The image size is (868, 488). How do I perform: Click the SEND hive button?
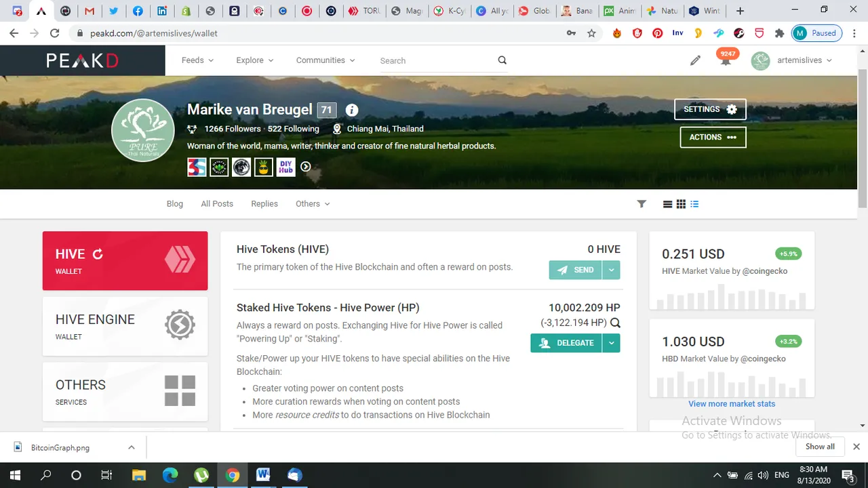point(575,270)
